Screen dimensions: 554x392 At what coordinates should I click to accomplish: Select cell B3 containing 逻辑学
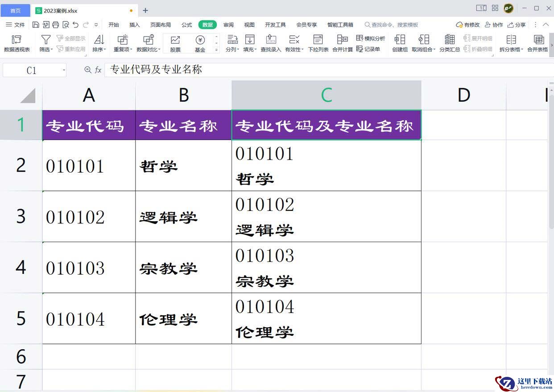coord(184,217)
